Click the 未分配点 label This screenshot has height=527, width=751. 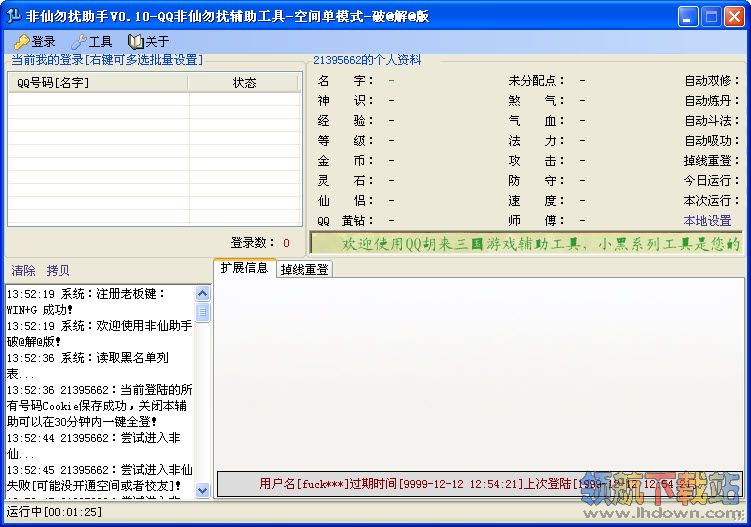[536, 80]
